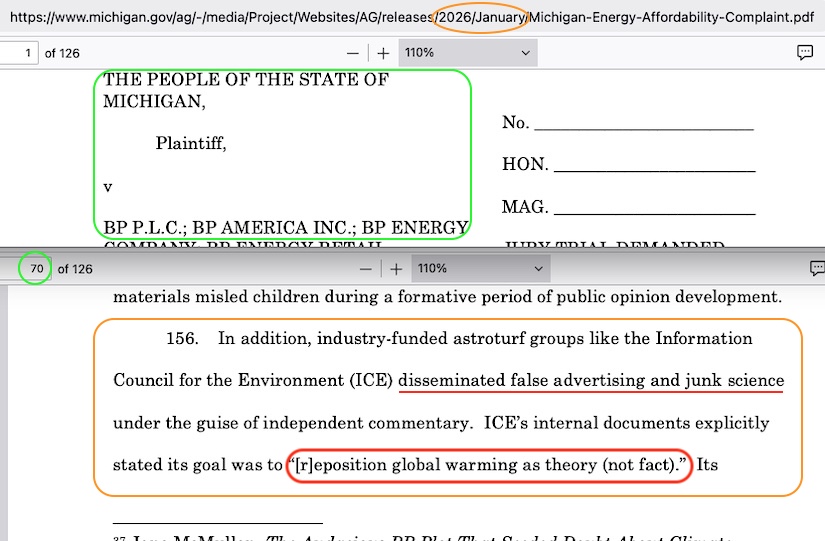Expand the lower 110% zoom dropdown
825x541 pixels.
480,269
